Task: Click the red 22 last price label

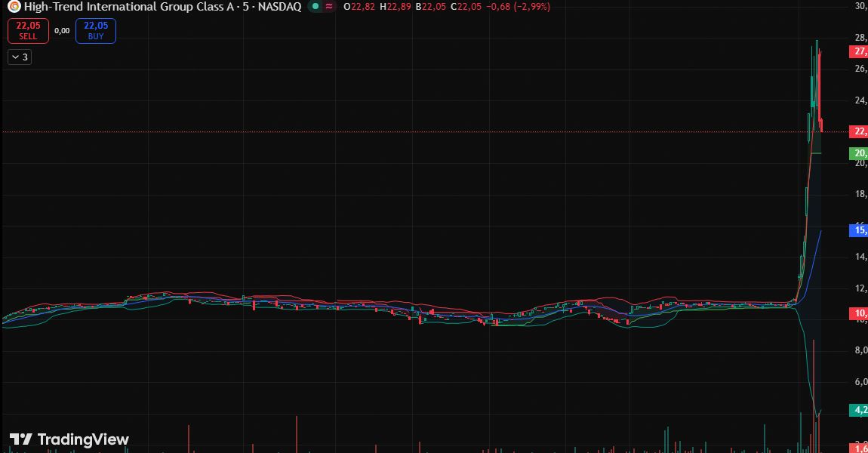Action: pyautogui.click(x=859, y=131)
